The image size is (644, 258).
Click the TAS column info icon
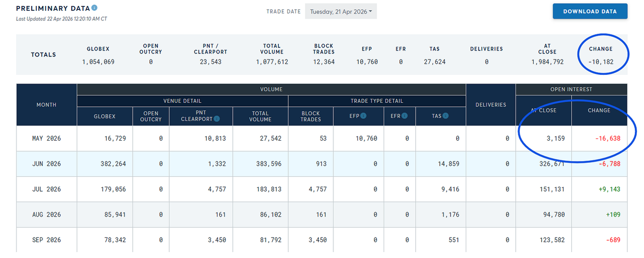pos(446,116)
